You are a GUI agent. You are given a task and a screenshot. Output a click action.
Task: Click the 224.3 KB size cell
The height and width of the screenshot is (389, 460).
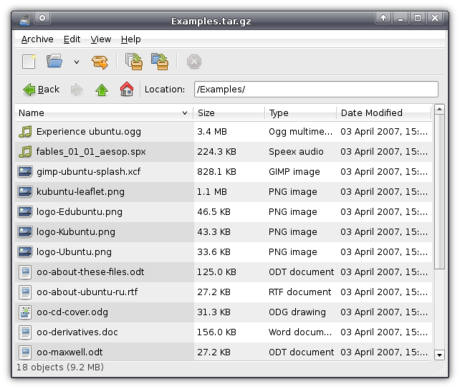coord(217,152)
